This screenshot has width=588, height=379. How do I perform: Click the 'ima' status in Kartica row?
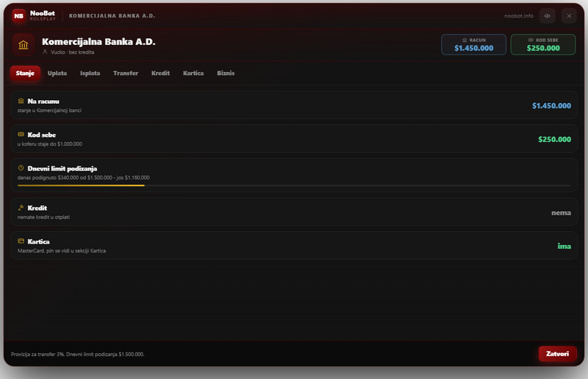(564, 246)
